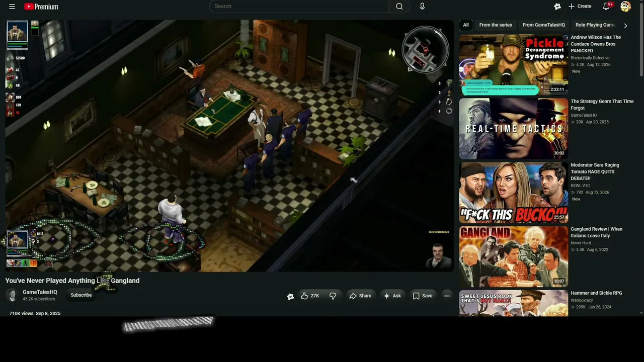Select the From the series chip
The image size is (644, 362).
pyautogui.click(x=496, y=25)
